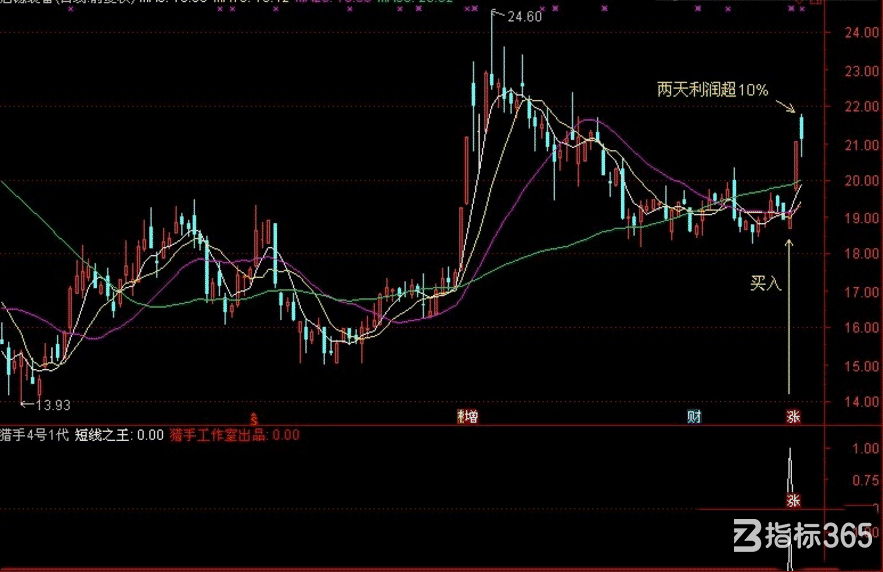Click the 23.00 price axis label
The image size is (883, 572).
click(x=862, y=71)
